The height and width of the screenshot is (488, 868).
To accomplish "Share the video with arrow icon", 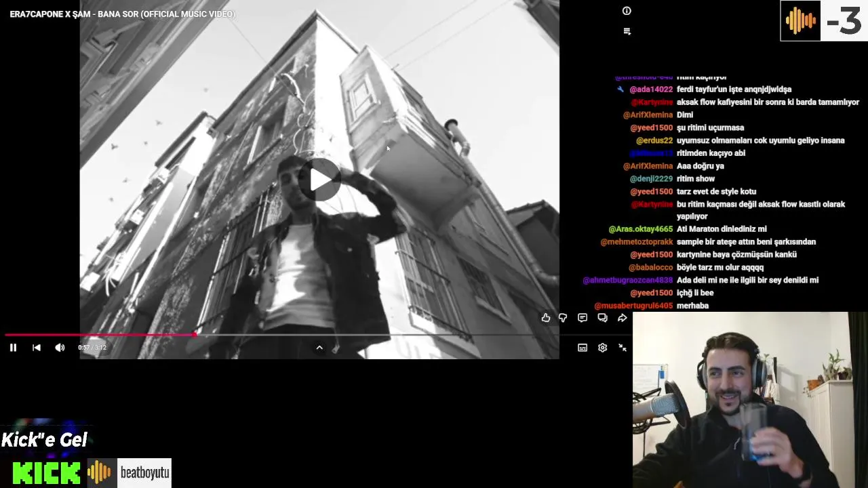I will click(622, 318).
